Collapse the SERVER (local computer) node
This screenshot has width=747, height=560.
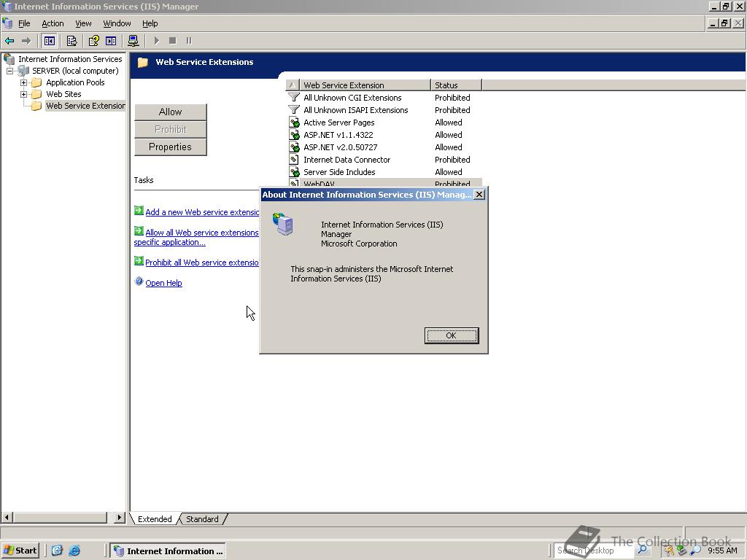(9, 71)
